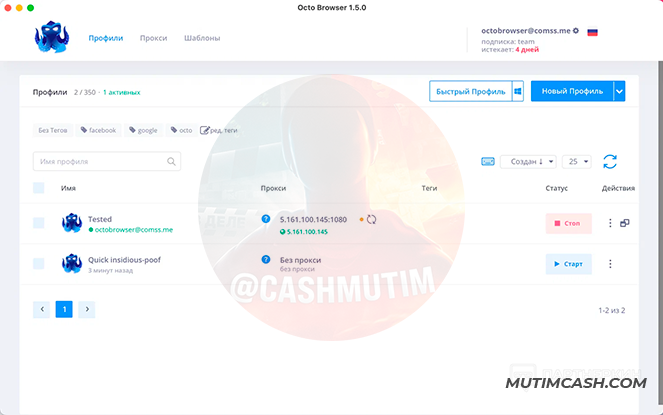Image resolution: width=663 pixels, height=415 pixels.
Task: Click the Tested profile name
Action: pyautogui.click(x=100, y=219)
